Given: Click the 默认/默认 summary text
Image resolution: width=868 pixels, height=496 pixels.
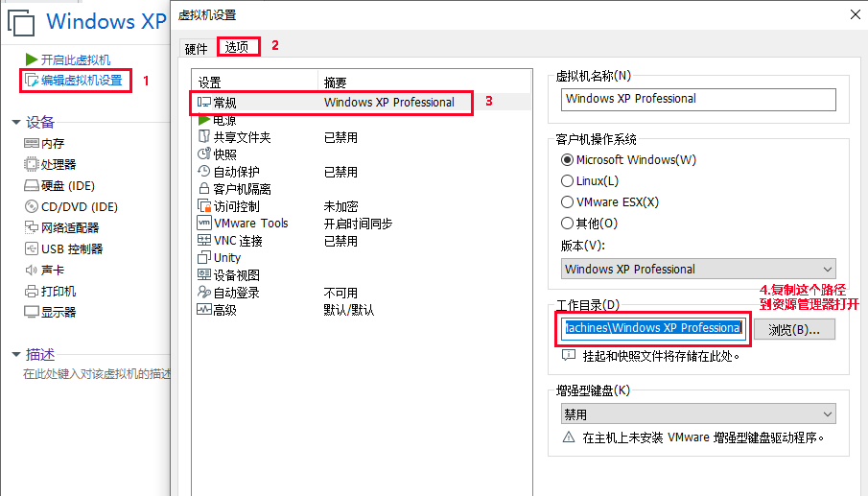Looking at the screenshot, I should (x=349, y=310).
